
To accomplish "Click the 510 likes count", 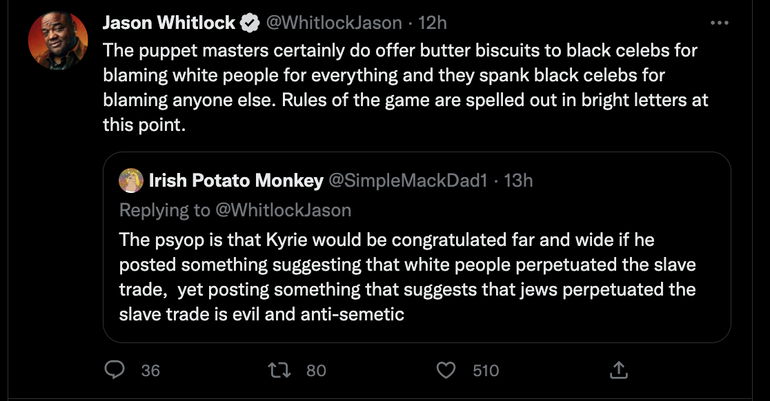I will [485, 370].
